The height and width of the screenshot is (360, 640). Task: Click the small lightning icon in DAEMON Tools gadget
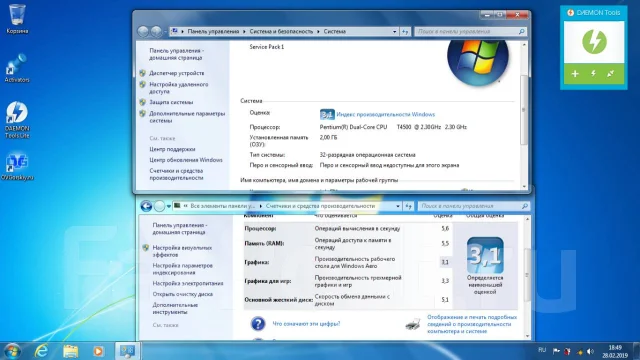[593, 73]
